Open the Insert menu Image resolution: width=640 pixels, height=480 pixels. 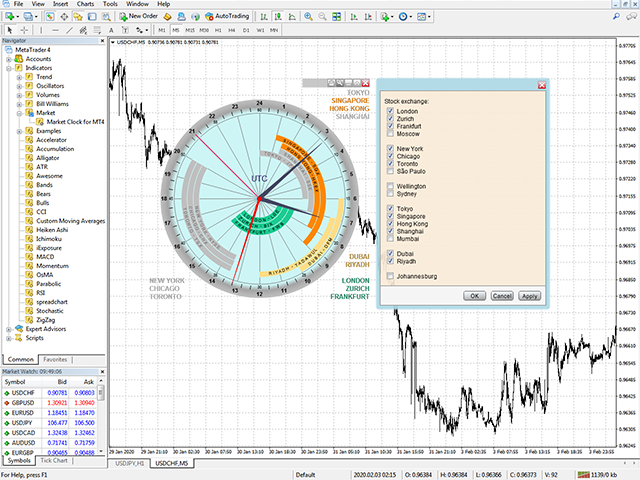(60, 4)
